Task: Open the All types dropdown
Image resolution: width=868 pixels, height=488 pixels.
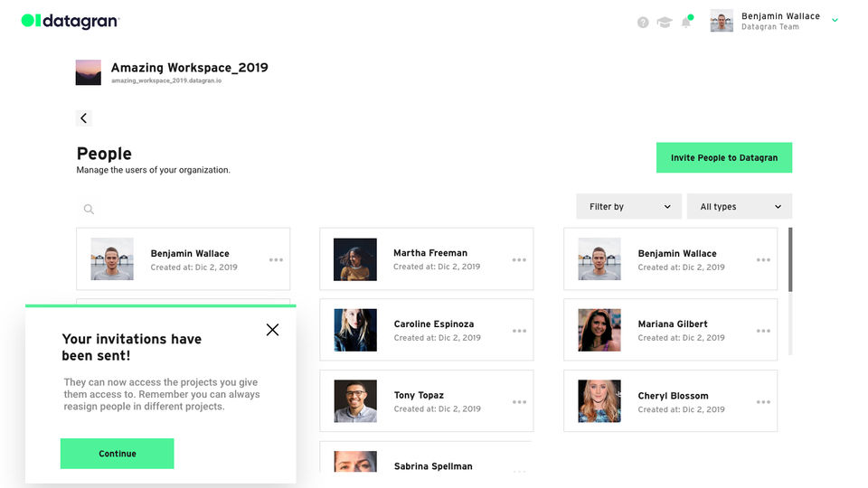Action: [x=740, y=207]
